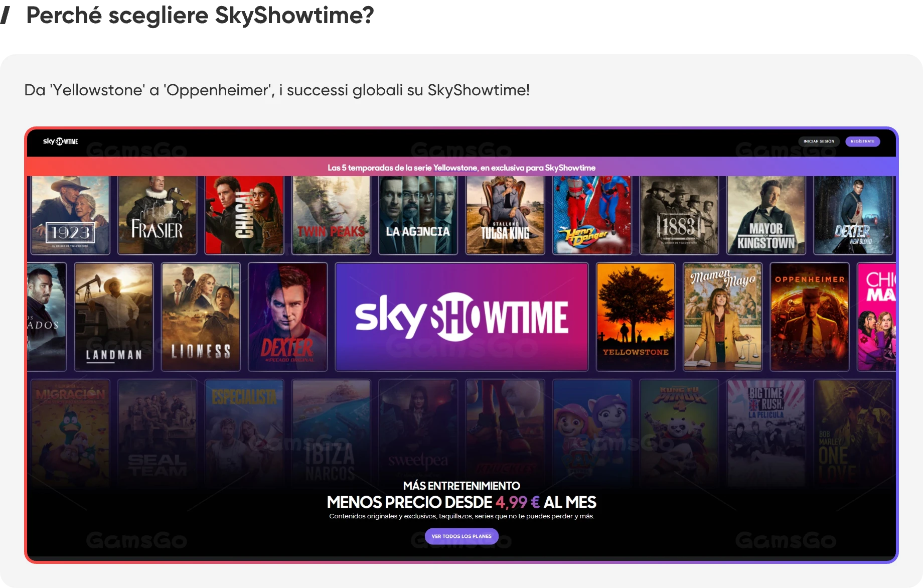923x588 pixels.
Task: Open the Oppenheimer poster
Action: coord(810,317)
